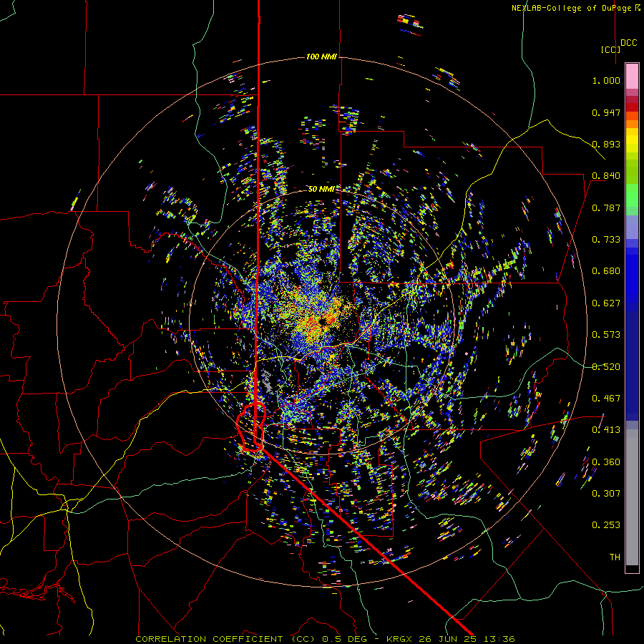Click the yellow segment of the color bar

click(632, 140)
